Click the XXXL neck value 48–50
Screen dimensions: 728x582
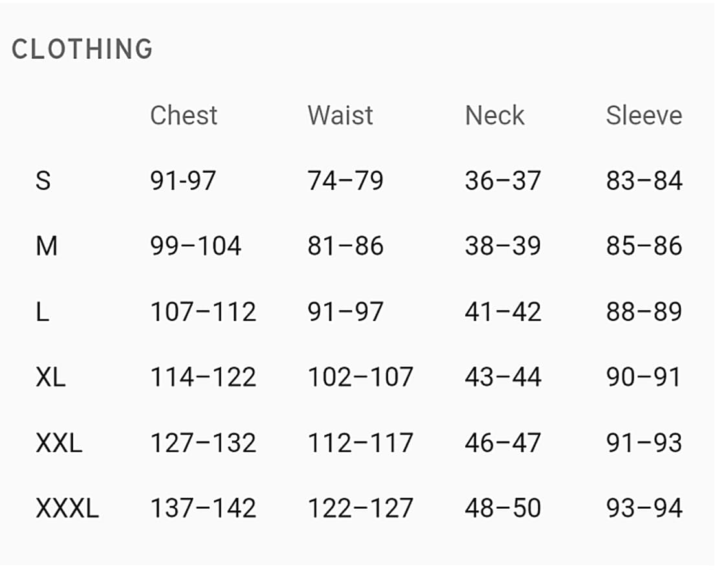click(x=503, y=508)
